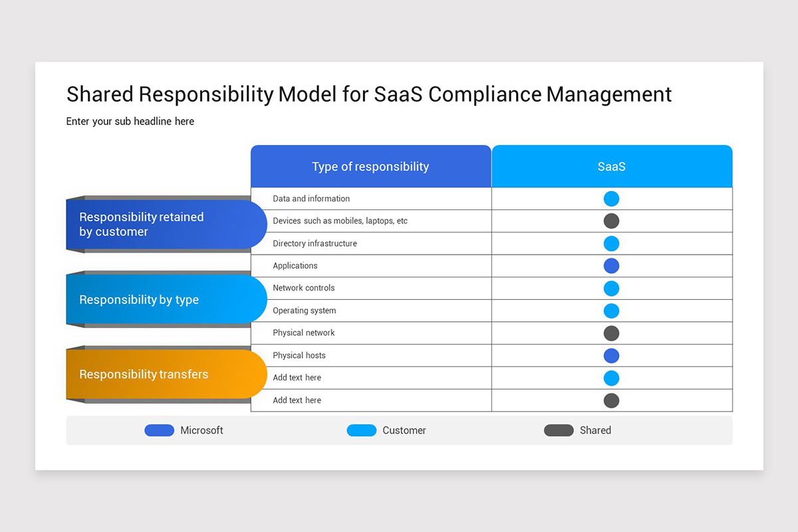The height and width of the screenshot is (532, 798).
Task: Select the Type of responsibility header
Action: point(370,166)
